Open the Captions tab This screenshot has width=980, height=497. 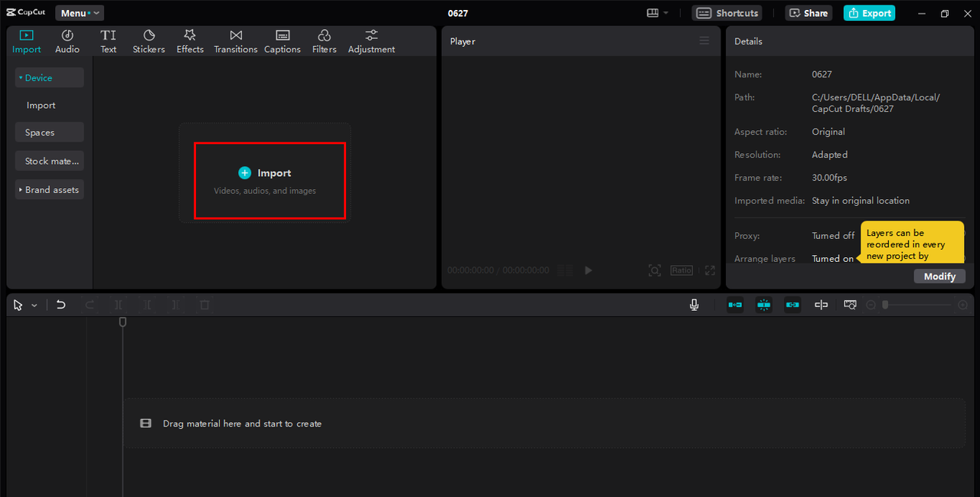[283, 41]
